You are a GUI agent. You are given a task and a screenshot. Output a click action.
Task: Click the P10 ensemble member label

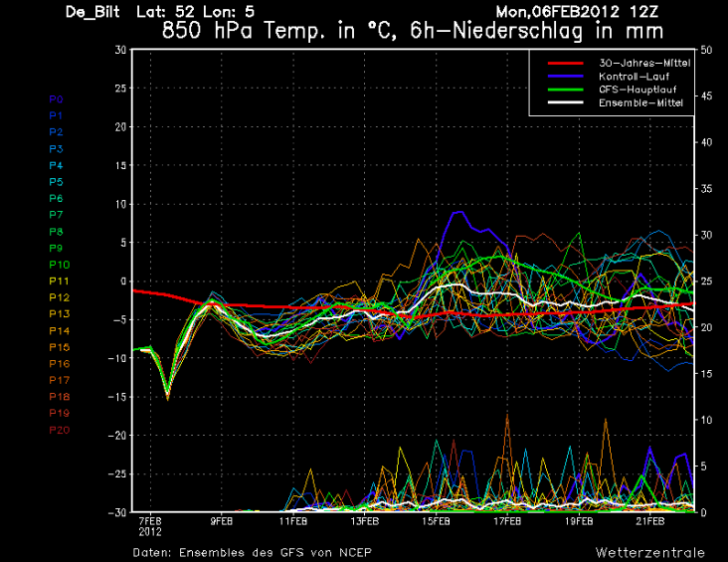point(60,265)
